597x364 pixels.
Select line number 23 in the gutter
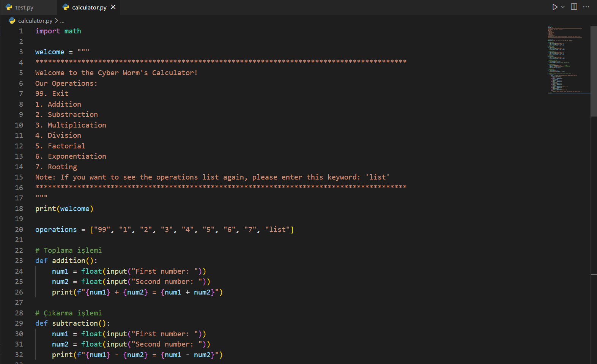[19, 261]
